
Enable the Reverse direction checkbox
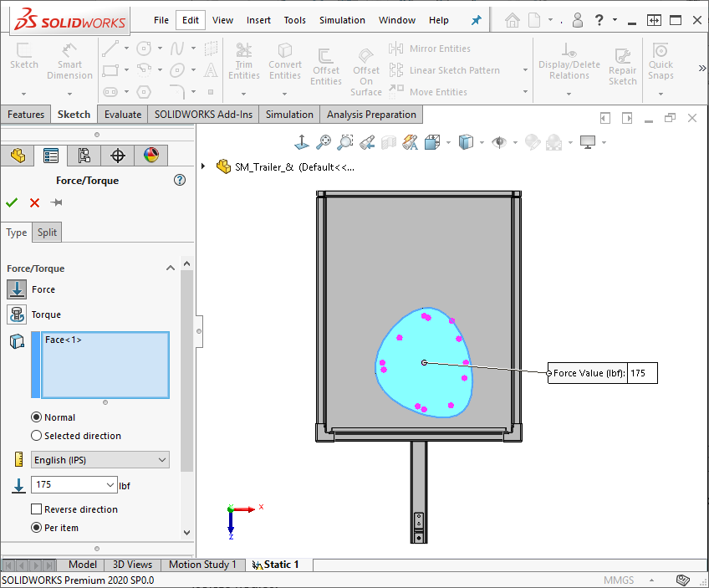37,509
